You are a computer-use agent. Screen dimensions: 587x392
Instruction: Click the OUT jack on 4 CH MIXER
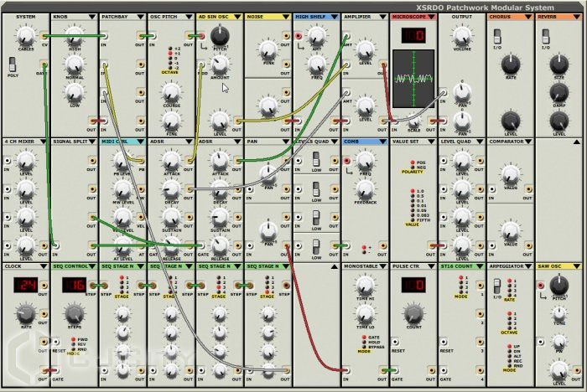(44, 245)
